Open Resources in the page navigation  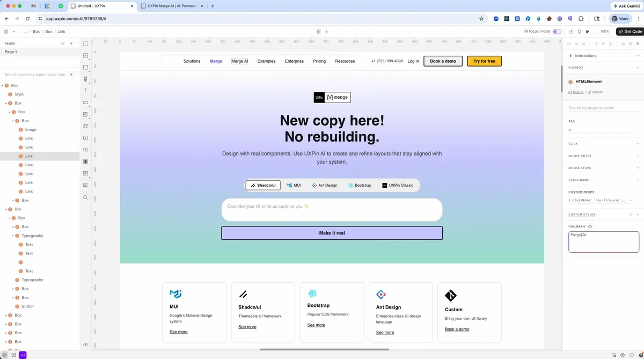coord(345,61)
